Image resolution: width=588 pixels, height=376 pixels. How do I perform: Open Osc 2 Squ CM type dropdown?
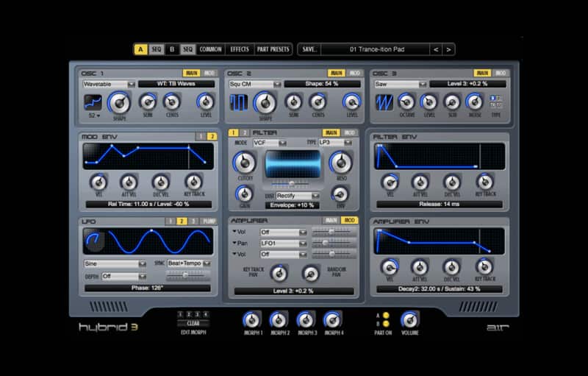coord(255,85)
